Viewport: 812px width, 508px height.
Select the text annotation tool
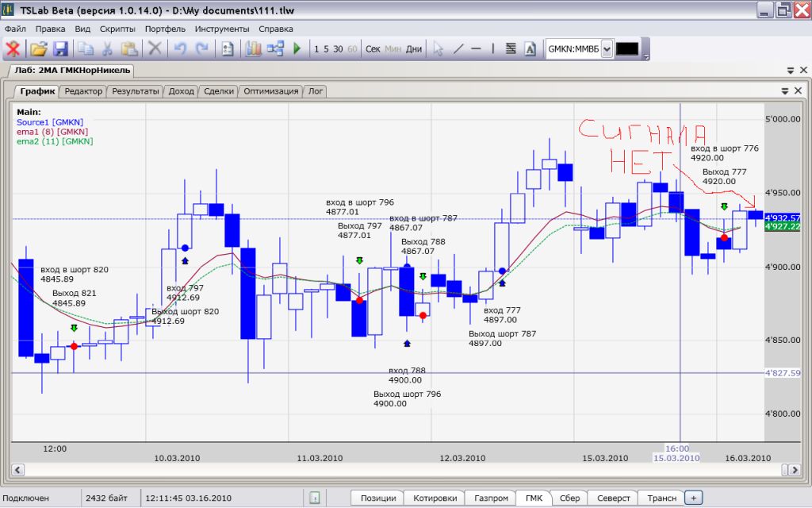530,49
